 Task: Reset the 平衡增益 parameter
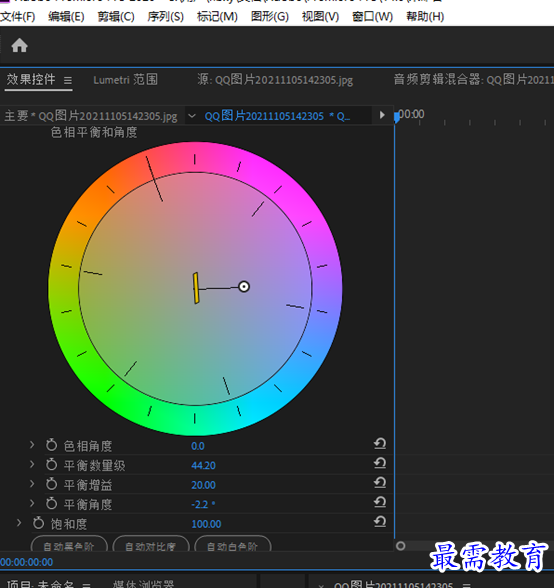pos(380,483)
